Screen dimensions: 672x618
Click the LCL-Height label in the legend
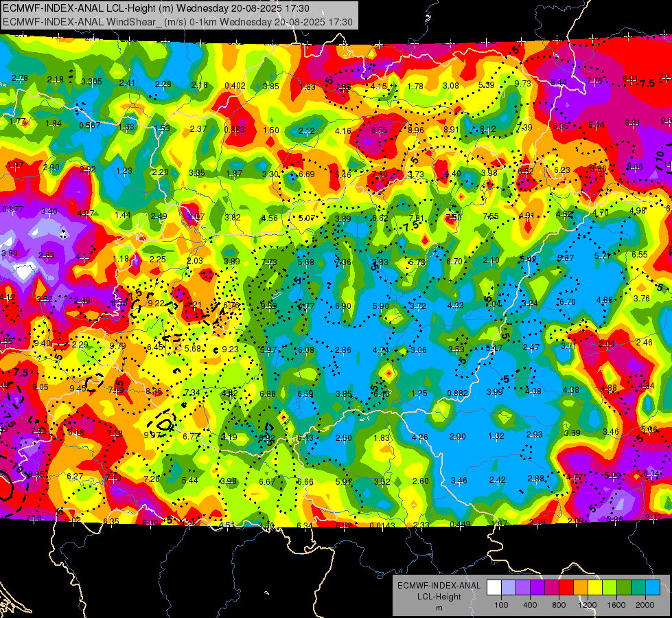click(439, 597)
